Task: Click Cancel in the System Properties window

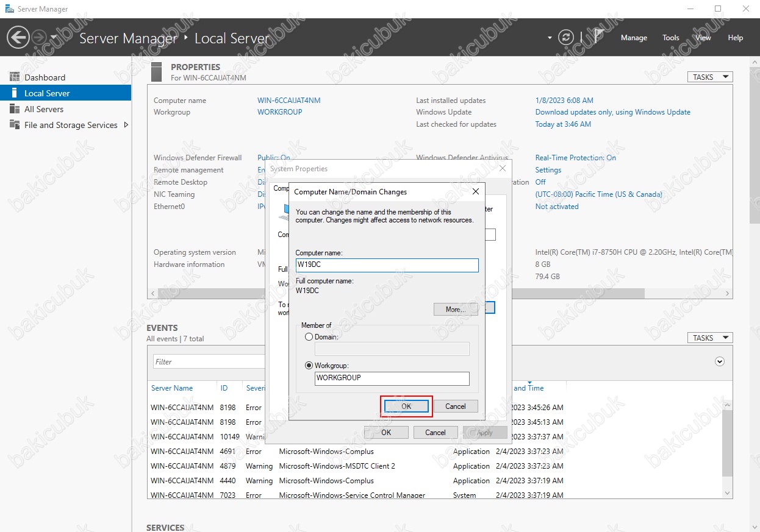Action: 436,433
